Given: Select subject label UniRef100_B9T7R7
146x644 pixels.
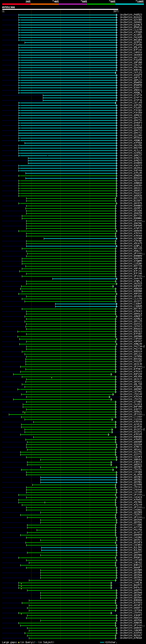Looking at the screenshot, I should point(131,309).
